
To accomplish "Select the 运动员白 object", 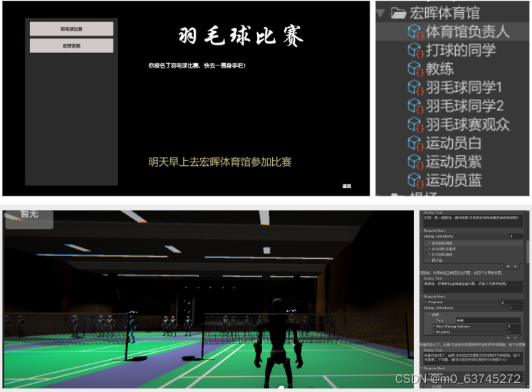I will tap(452, 143).
